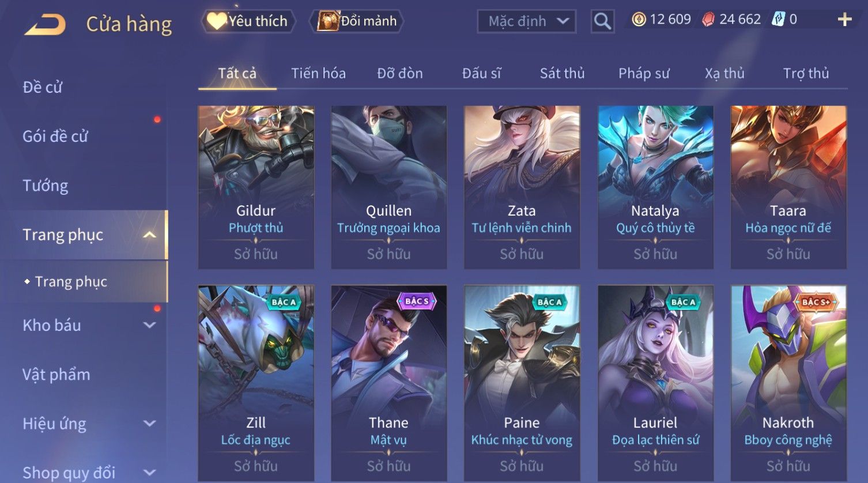The width and height of the screenshot is (868, 483).
Task: Tap the red gem currency icon
Action: tap(708, 20)
